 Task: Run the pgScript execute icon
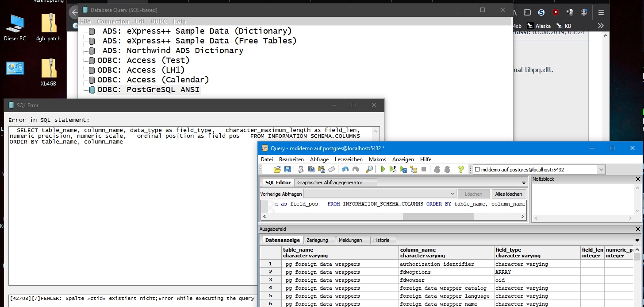(x=393, y=169)
